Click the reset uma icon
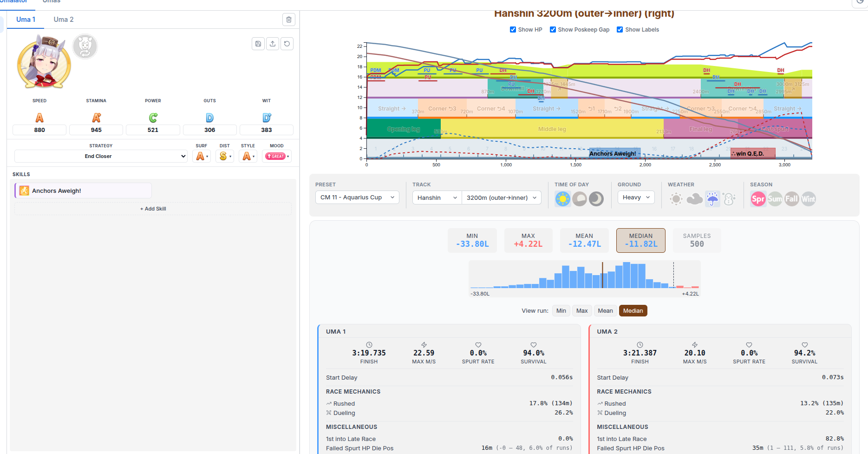The height and width of the screenshot is (454, 868). [x=287, y=44]
